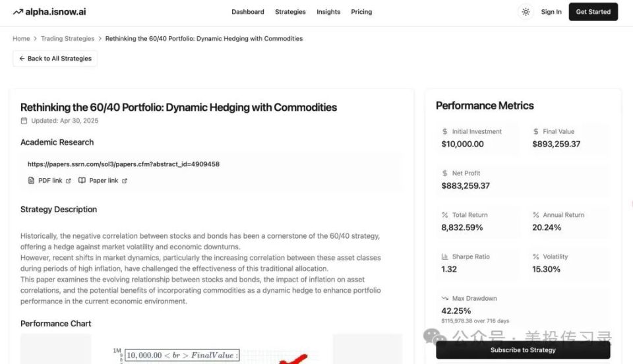This screenshot has height=364, width=633.
Task: Click the 20.24% annual return value
Action: tap(547, 228)
